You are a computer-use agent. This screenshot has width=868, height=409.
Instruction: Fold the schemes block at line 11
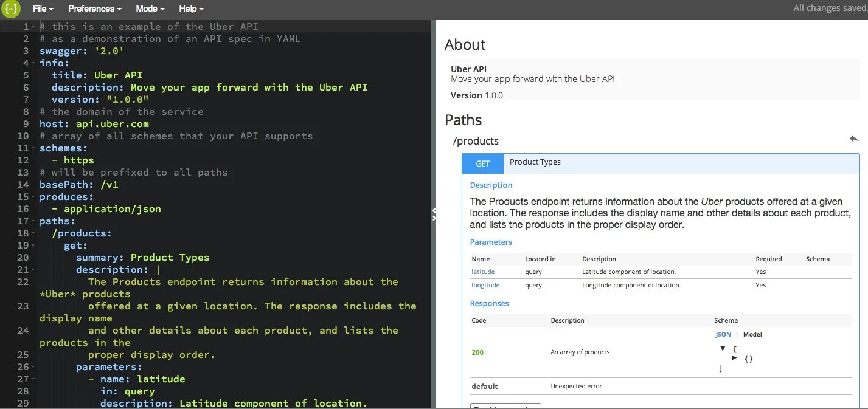pos(34,148)
